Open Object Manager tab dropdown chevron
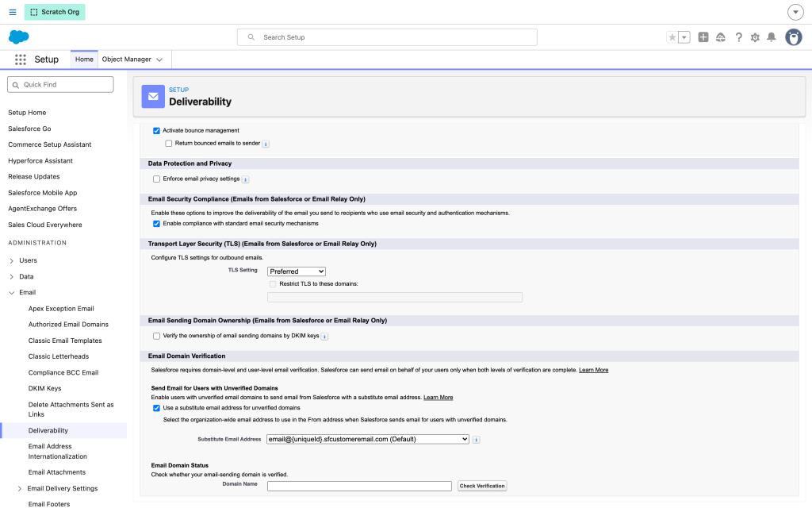812x508 pixels. pos(159,60)
